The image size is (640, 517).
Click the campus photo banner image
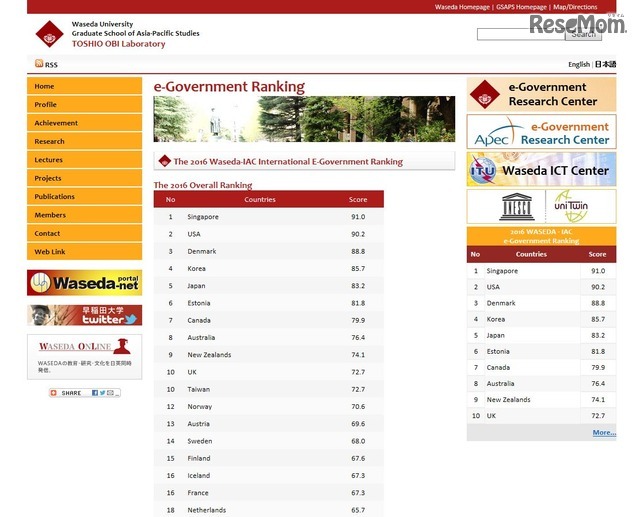pos(304,119)
